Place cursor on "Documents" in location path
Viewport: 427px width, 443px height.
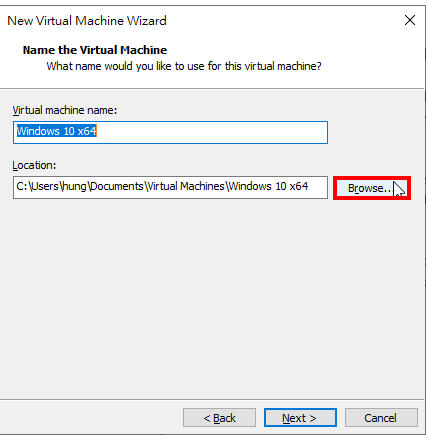[x=117, y=186]
